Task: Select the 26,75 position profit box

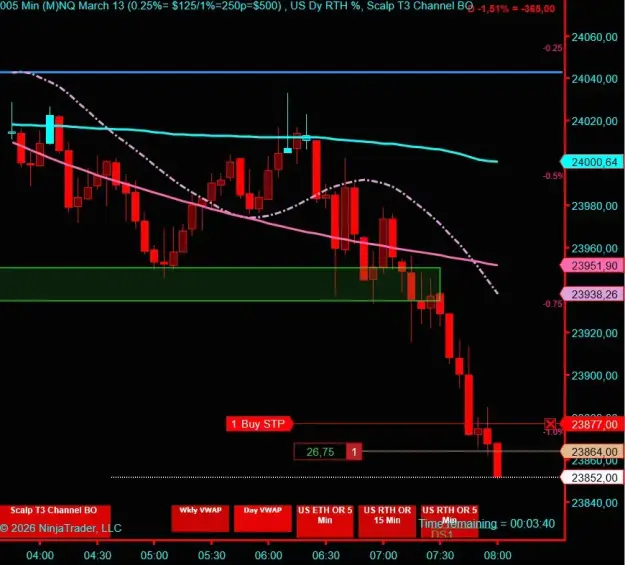Action: [x=320, y=452]
